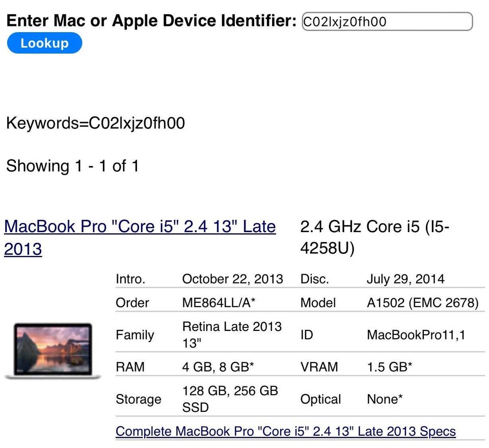Viewport: 489px width, 448px height.
Task: Click the A1502 (EMC 2678) model value
Action: click(422, 302)
